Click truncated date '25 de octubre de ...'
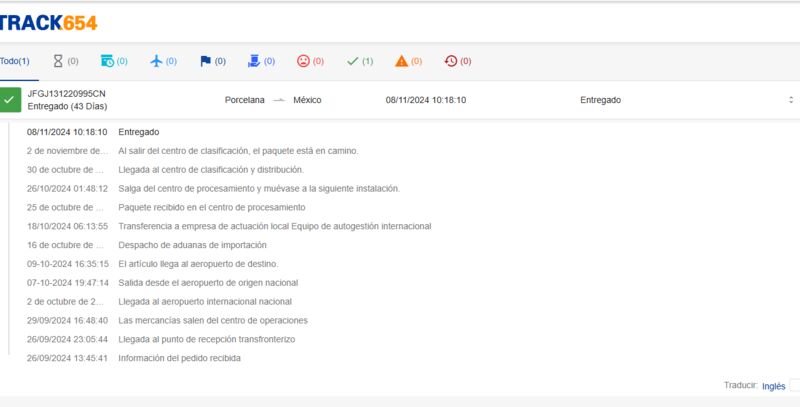Screen dimensions: 800x407 (65, 208)
